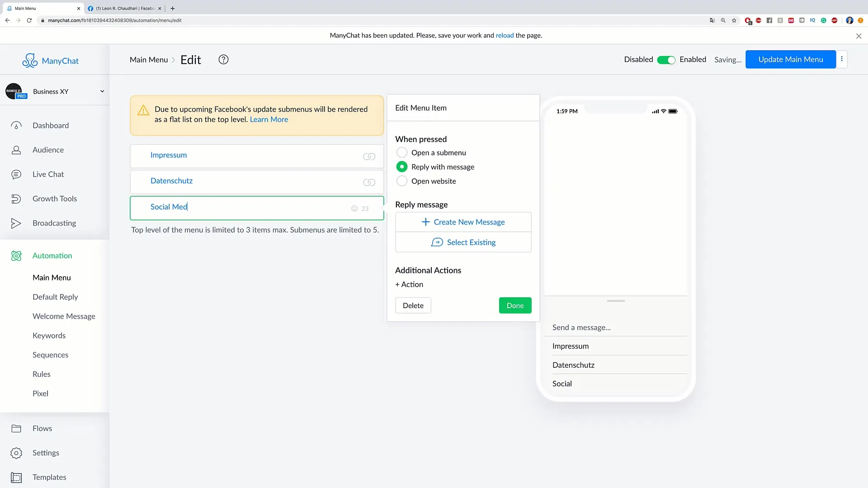Edit Social Med input field text

(169, 206)
